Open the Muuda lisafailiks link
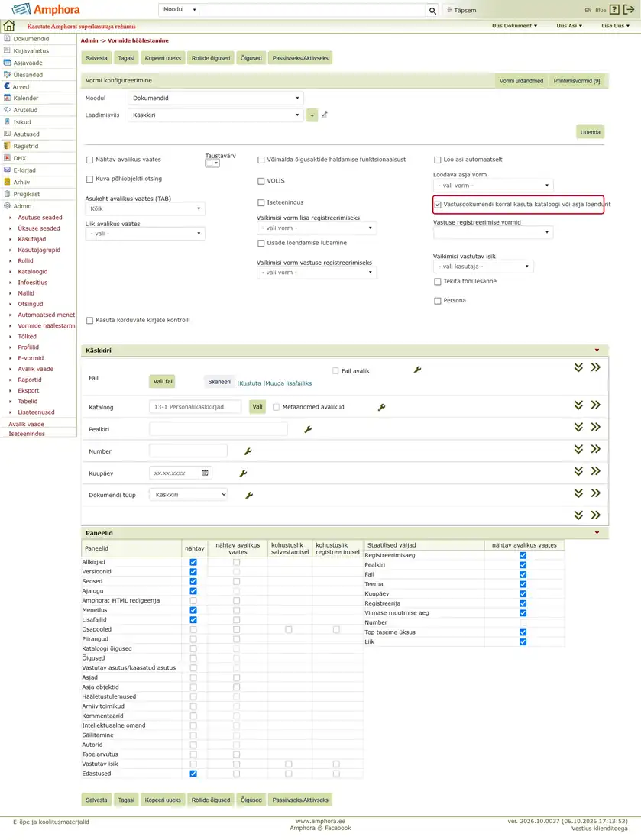The height and width of the screenshot is (840, 641). (288, 383)
